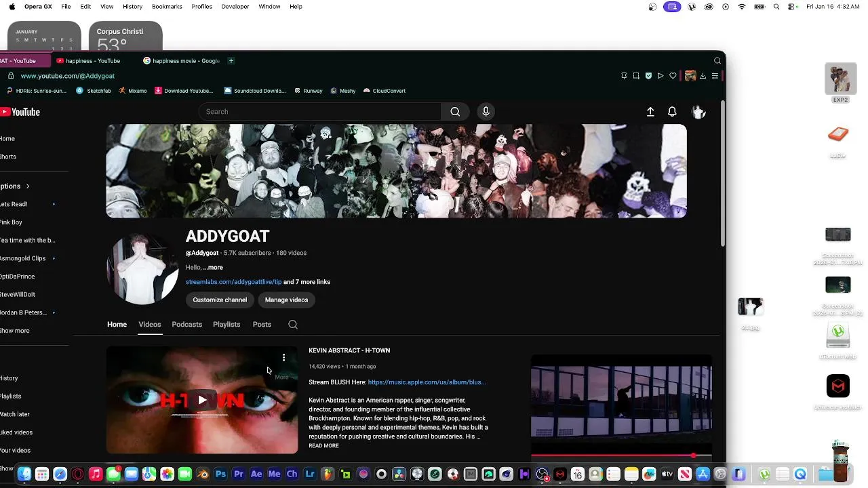Click the YouTube search magnifier button

pos(455,112)
